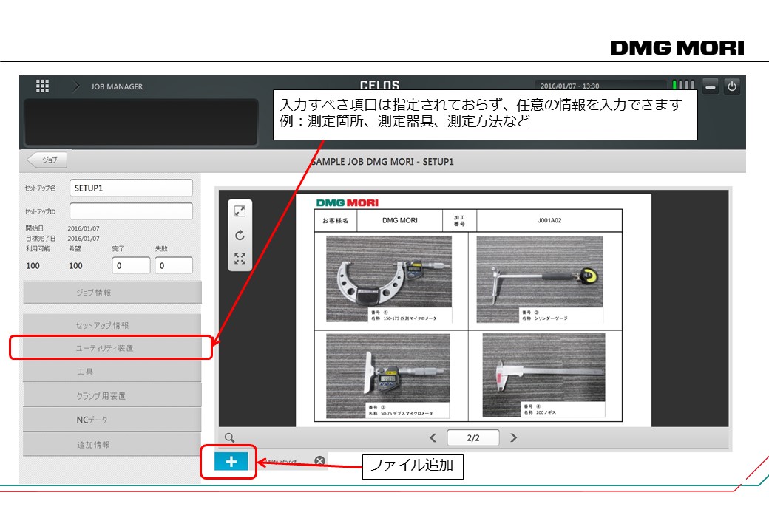Click the green status bars indicator
This screenshot has height=532, width=769.
tap(683, 85)
